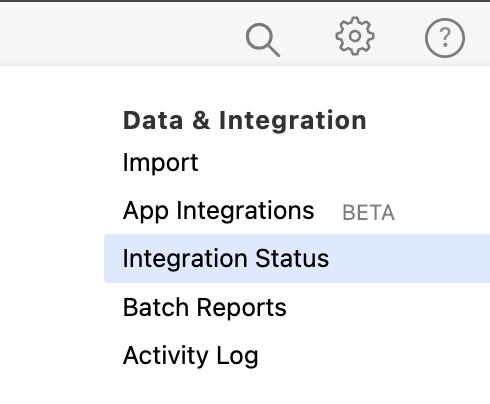
Task: Click the Data & Integration section heading
Action: click(245, 120)
